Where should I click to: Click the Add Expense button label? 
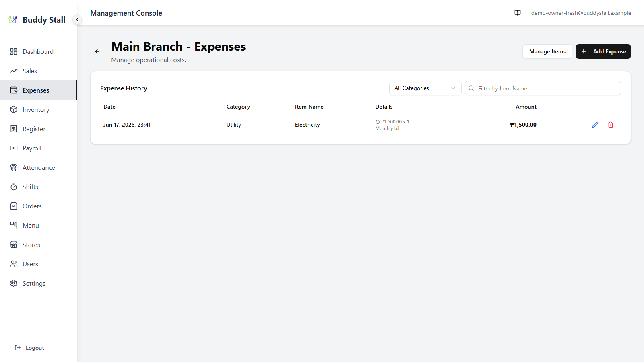(x=609, y=51)
